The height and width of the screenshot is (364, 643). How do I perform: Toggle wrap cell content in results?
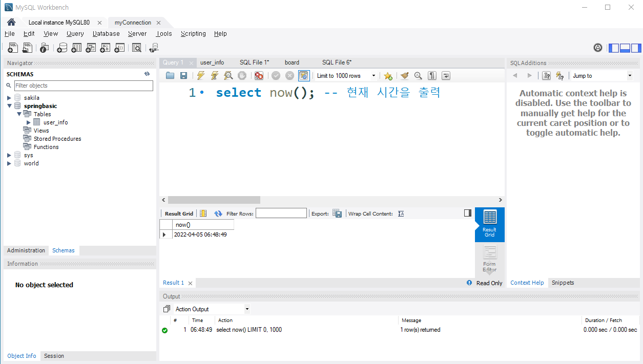pos(401,213)
